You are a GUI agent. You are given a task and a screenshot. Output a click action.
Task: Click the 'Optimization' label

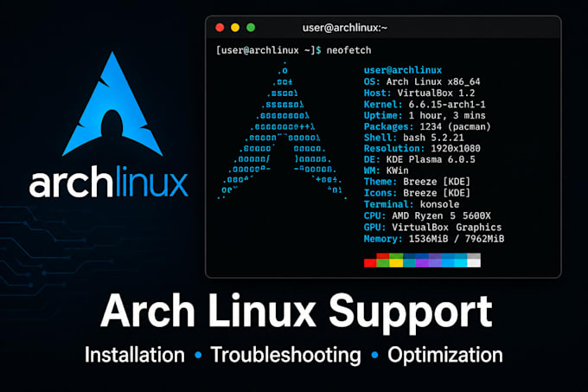click(445, 356)
